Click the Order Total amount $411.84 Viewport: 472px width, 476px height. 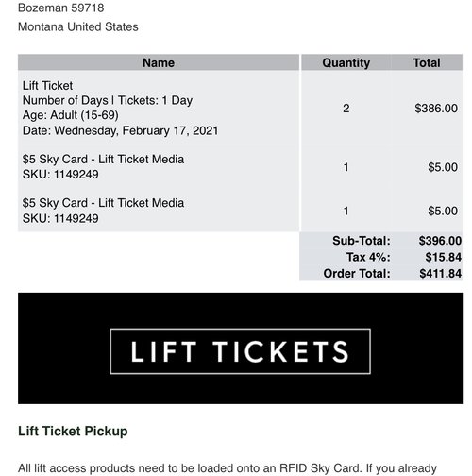pos(440,274)
